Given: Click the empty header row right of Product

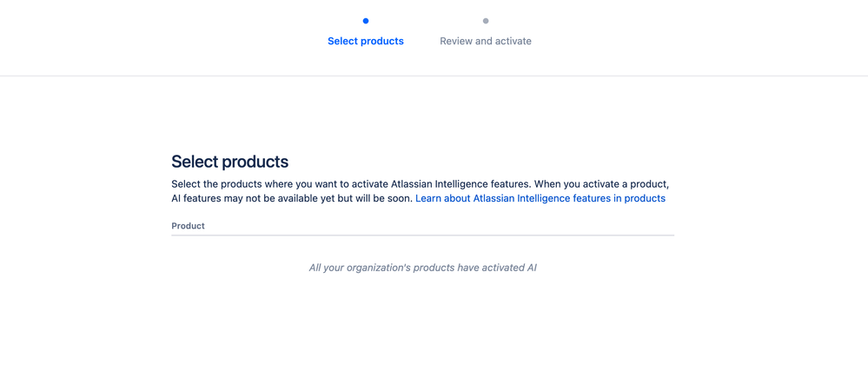Looking at the screenshot, I should tap(441, 226).
